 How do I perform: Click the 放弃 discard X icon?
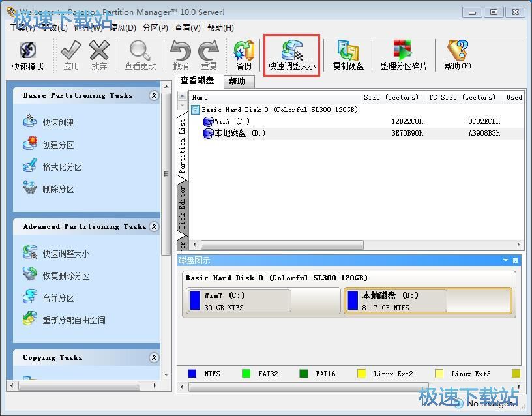(99, 50)
